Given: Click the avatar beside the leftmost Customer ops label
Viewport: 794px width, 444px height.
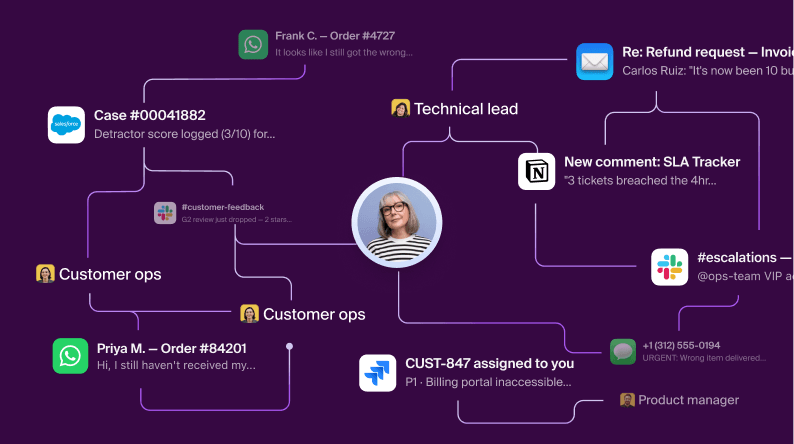Looking at the screenshot, I should pyautogui.click(x=45, y=273).
